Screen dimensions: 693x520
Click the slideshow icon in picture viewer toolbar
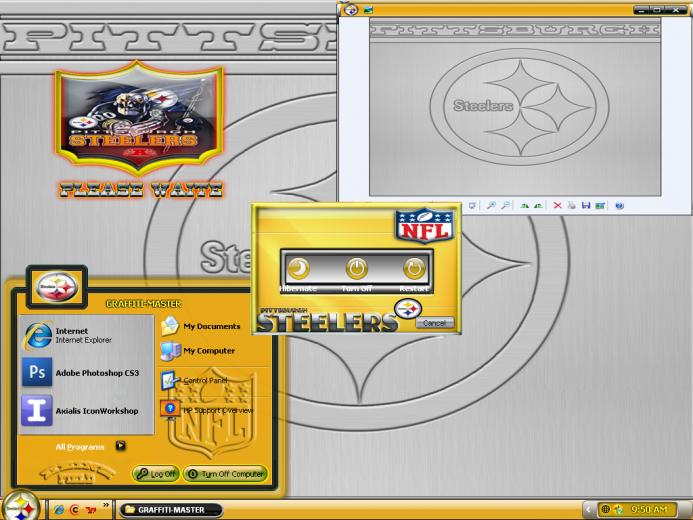point(472,205)
